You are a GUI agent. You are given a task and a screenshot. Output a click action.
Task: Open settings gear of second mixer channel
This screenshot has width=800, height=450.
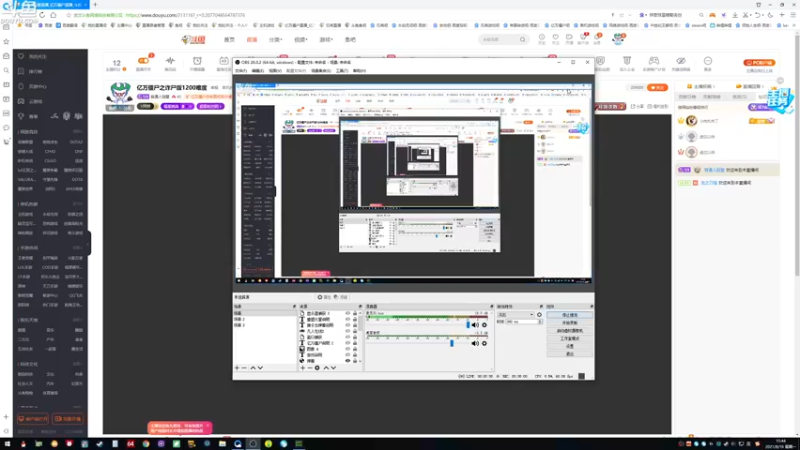coord(484,344)
